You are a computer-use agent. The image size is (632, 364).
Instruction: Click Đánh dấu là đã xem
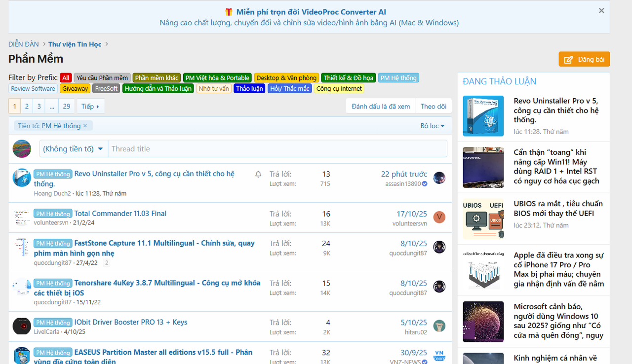(x=381, y=106)
